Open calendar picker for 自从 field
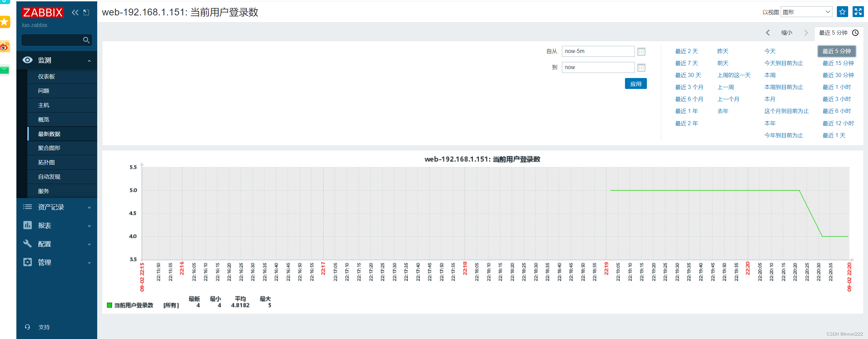The width and height of the screenshot is (868, 339). 641,52
